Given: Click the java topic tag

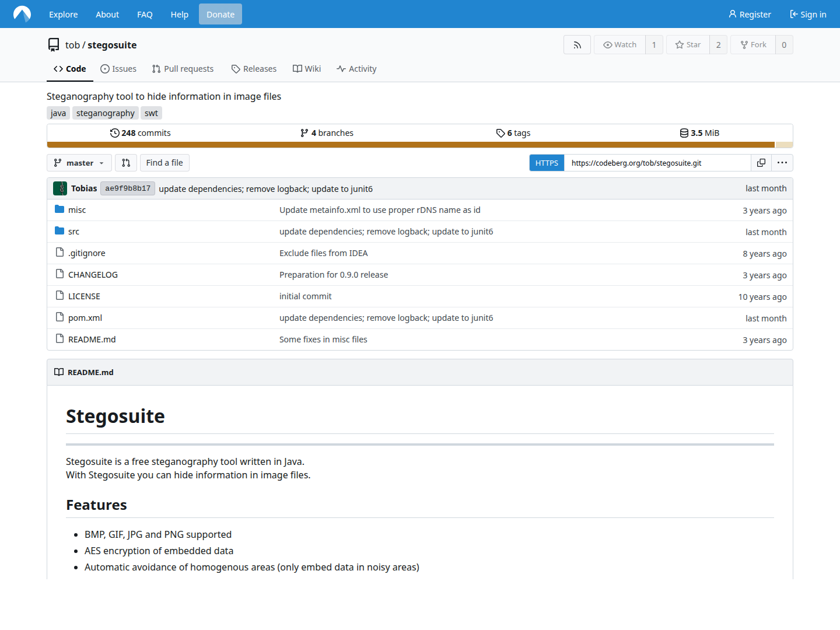Looking at the screenshot, I should click(58, 113).
